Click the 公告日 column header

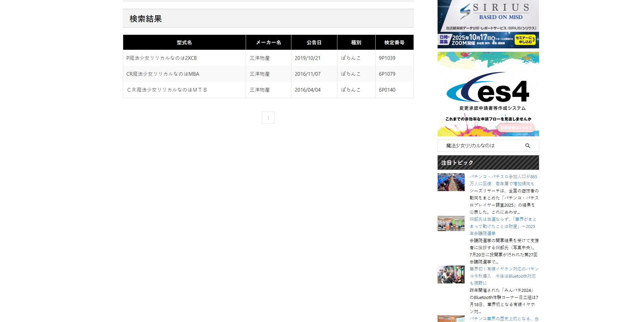point(314,42)
